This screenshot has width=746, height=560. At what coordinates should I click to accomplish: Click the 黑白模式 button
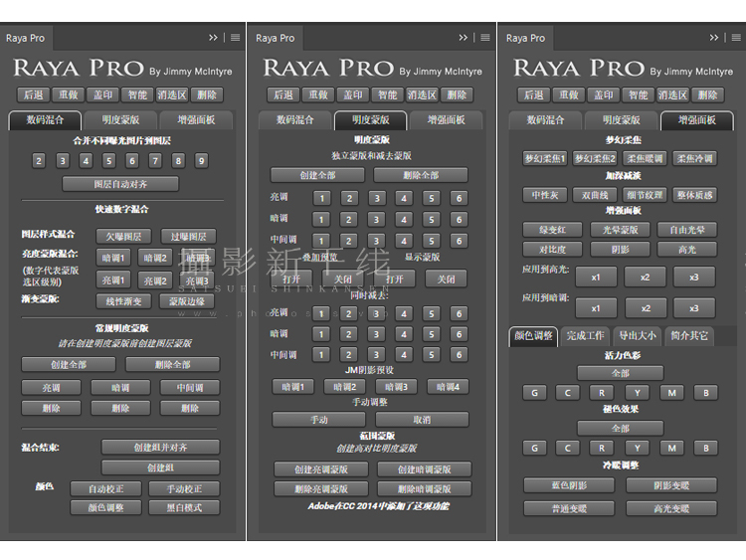coord(184,507)
